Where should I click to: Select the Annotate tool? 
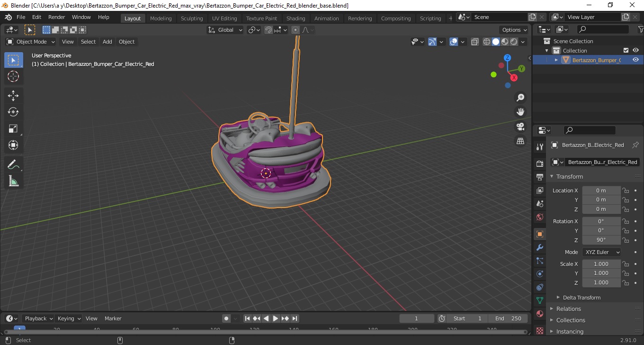(13, 165)
